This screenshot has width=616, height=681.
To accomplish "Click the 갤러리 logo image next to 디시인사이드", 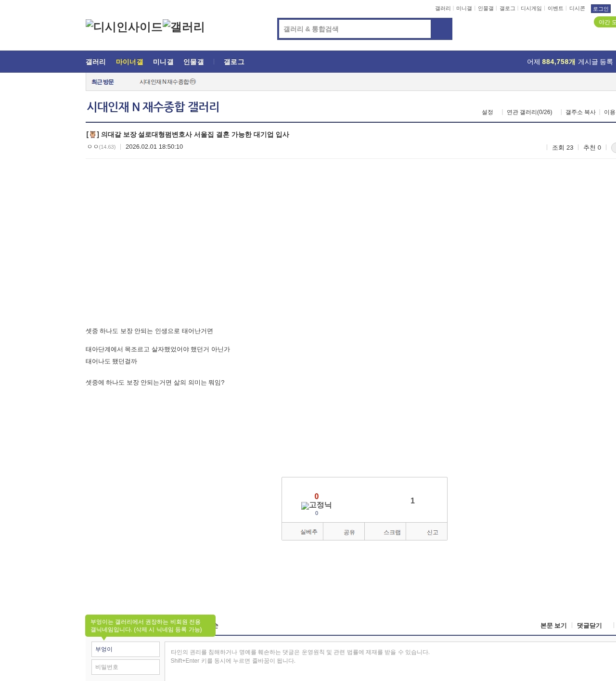I will point(184,27).
